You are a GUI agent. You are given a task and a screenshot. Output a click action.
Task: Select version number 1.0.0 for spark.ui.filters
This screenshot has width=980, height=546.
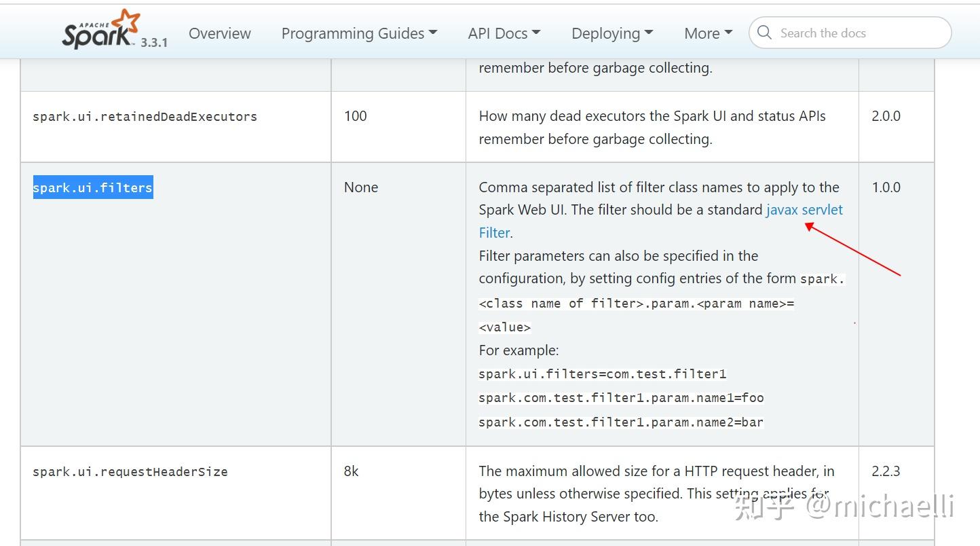click(886, 187)
